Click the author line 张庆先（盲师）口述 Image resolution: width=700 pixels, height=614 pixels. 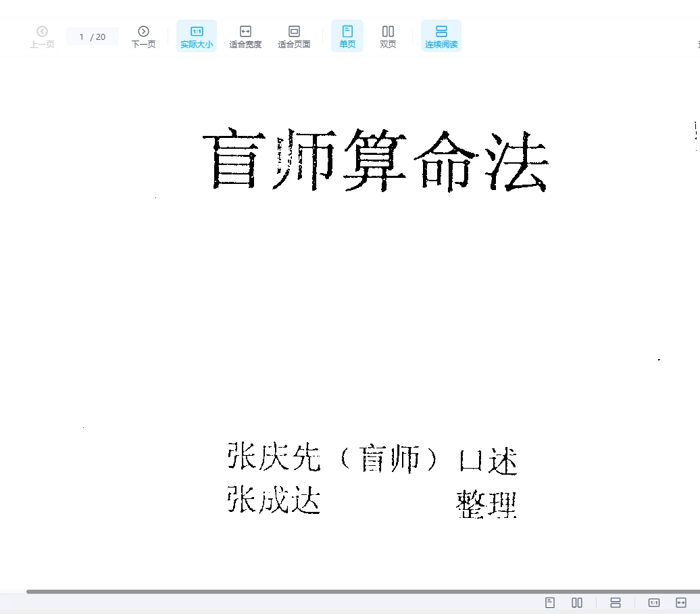[372, 459]
